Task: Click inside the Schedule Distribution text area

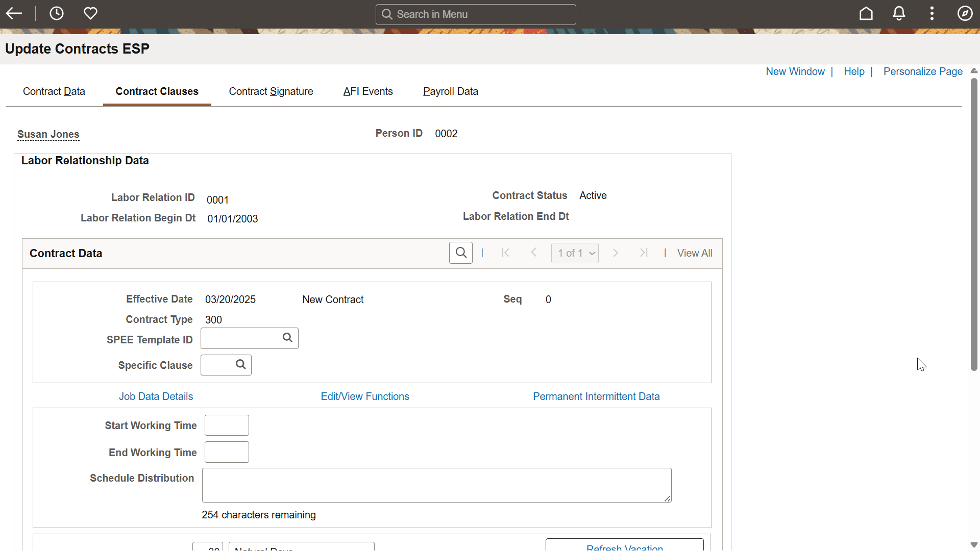Action: click(x=436, y=485)
